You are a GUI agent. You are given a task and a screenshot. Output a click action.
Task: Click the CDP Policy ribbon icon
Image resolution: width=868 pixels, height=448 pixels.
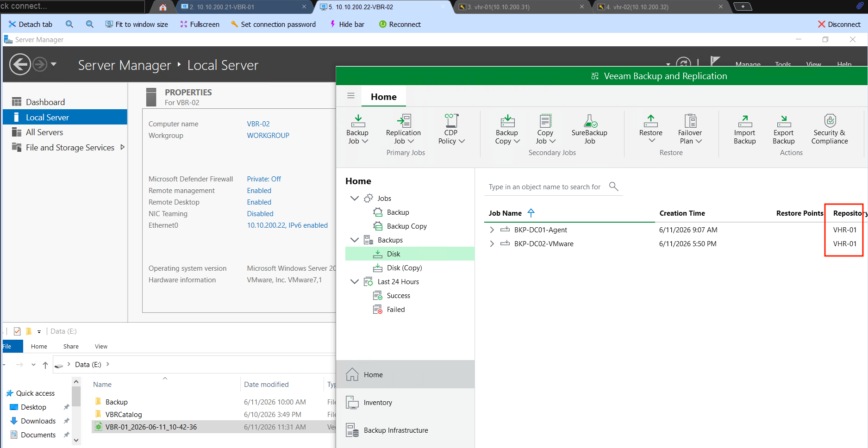coord(451,121)
